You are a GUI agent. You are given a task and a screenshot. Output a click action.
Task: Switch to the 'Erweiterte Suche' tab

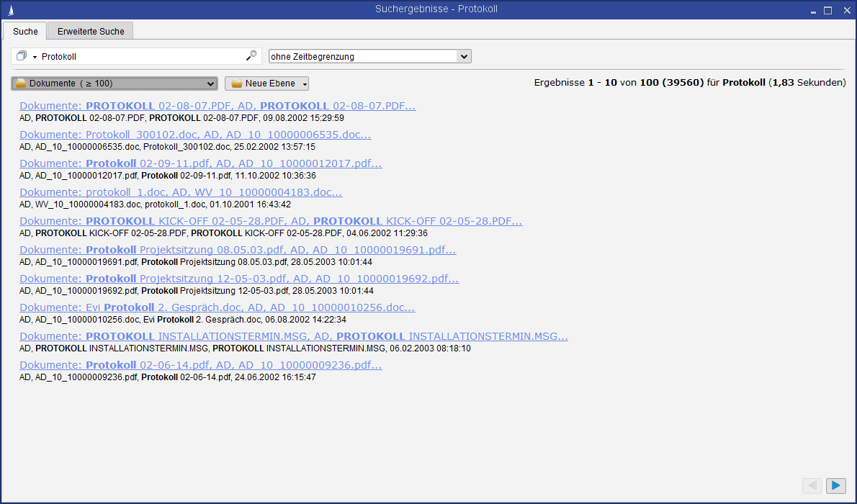(x=91, y=31)
